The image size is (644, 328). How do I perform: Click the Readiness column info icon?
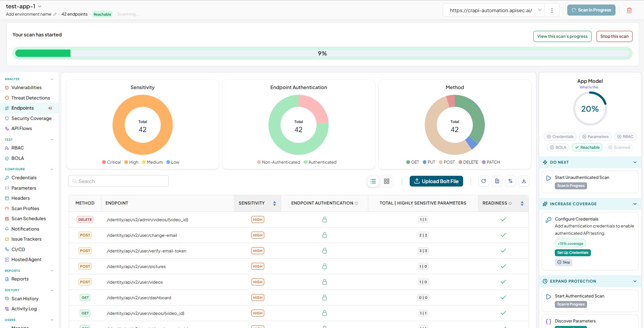(x=510, y=204)
